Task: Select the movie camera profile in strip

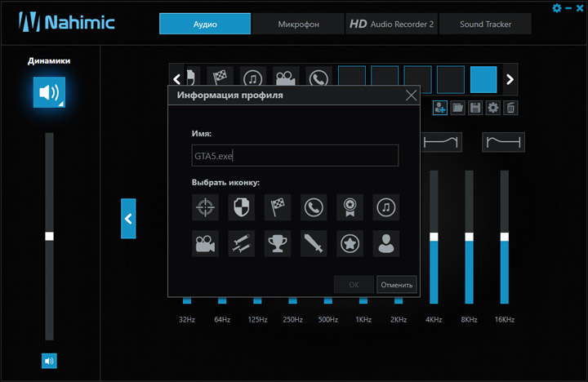Action: 286,76
